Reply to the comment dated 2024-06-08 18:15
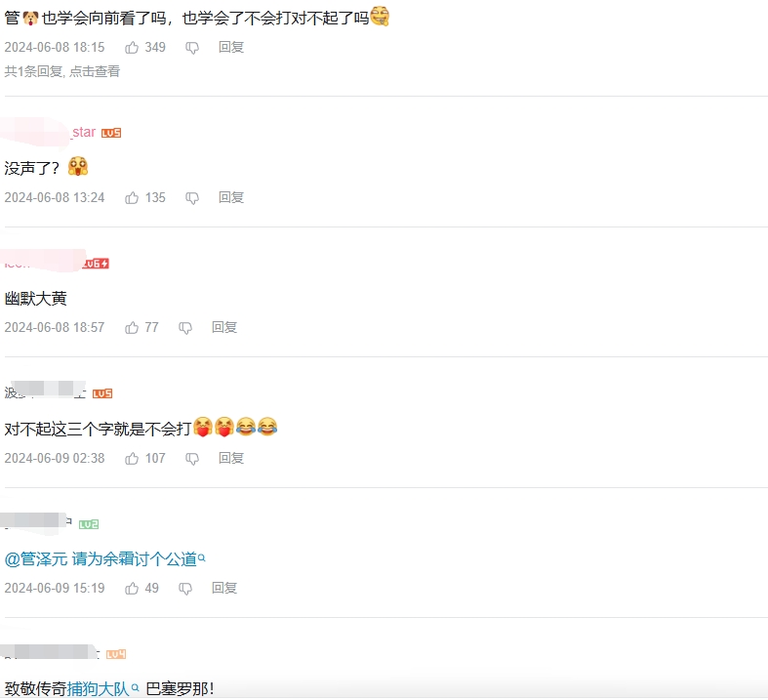The image size is (768, 700). 231,47
